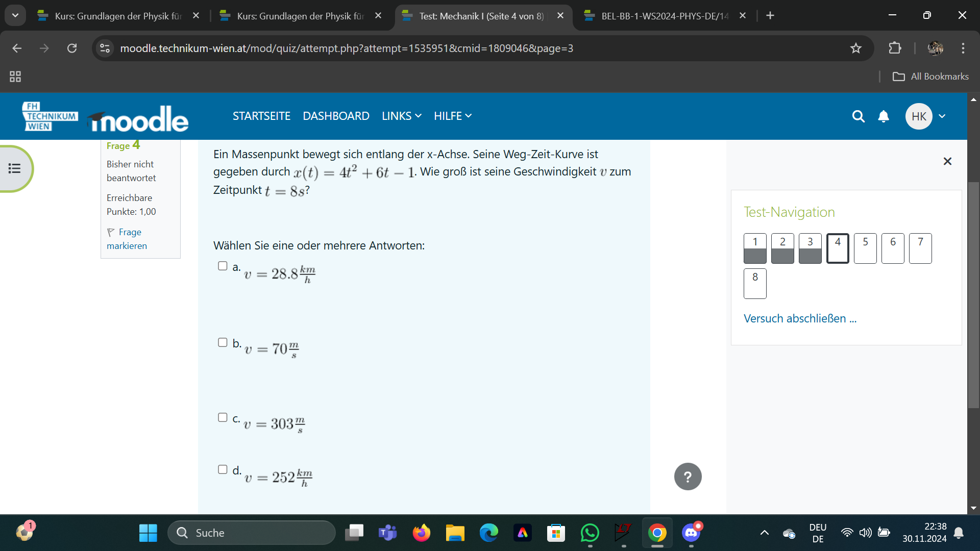The height and width of the screenshot is (551, 980).
Task: Click the FH Technikum Wien logo
Action: [x=50, y=116]
